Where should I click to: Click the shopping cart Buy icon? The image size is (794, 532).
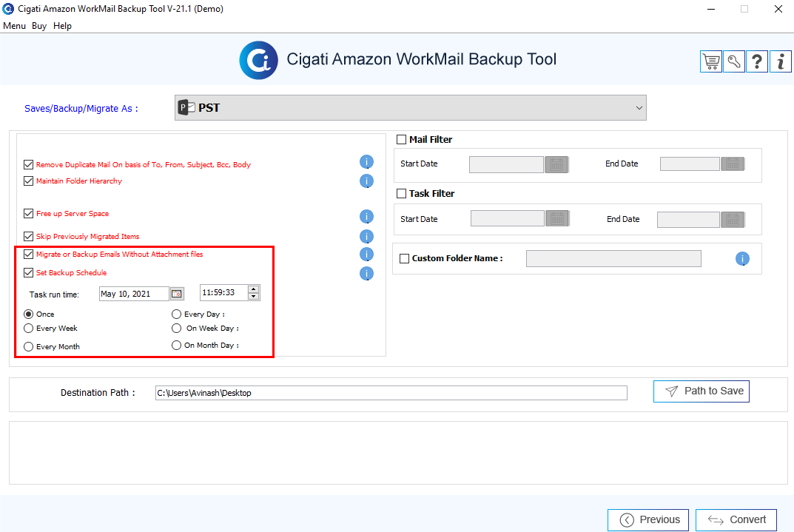click(711, 61)
